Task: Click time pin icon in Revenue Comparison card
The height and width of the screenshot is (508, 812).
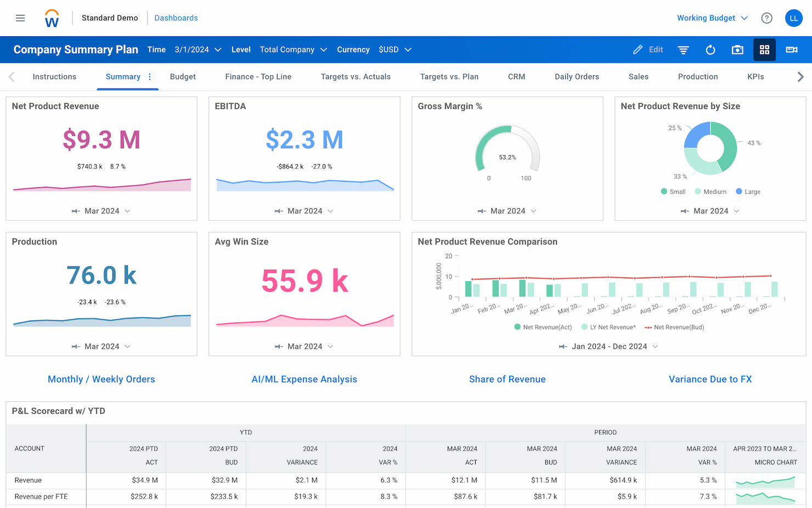Action: (x=563, y=347)
